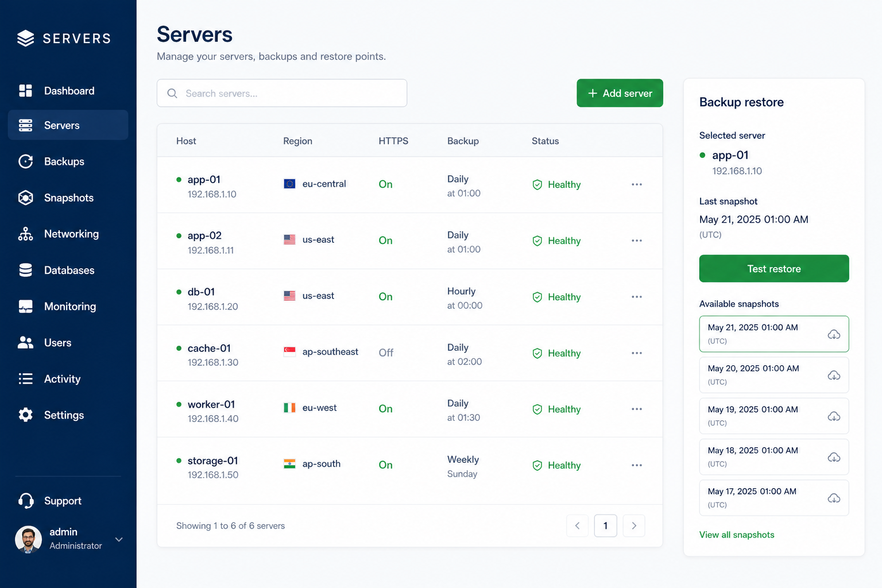882x588 pixels.
Task: Open row actions for db-01
Action: coord(637,297)
